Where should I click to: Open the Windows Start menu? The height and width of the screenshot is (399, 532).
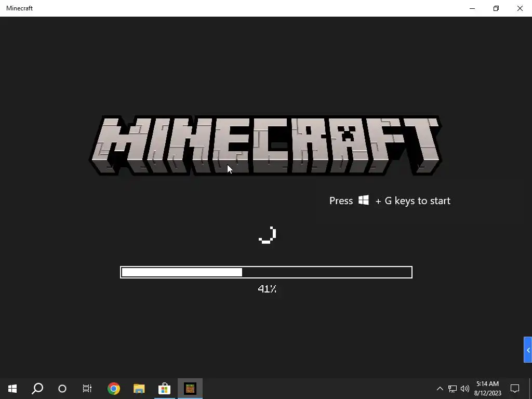[12, 389]
